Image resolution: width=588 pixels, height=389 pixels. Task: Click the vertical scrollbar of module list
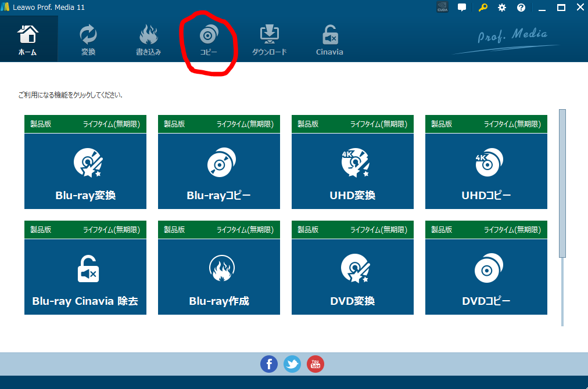click(562, 183)
